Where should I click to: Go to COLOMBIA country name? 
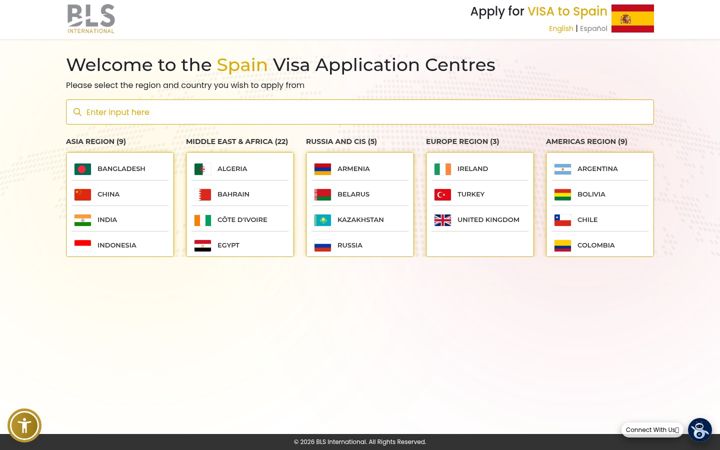(596, 246)
